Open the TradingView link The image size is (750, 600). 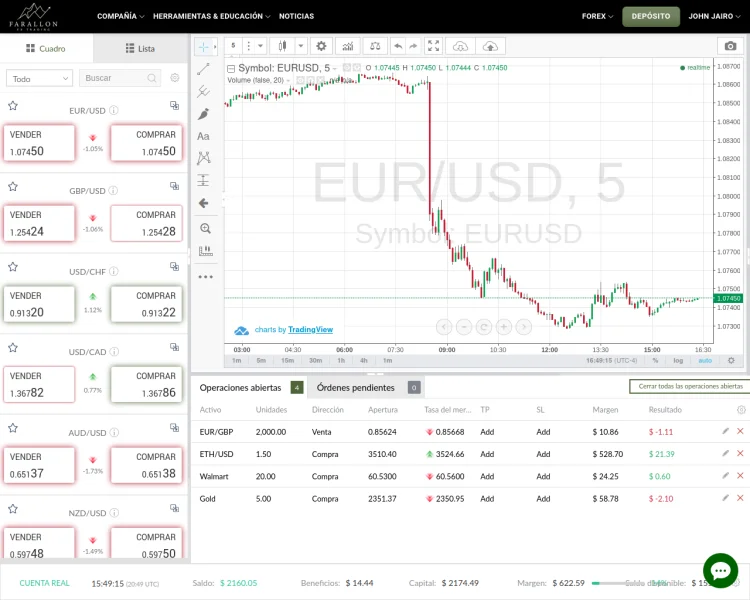coord(310,330)
